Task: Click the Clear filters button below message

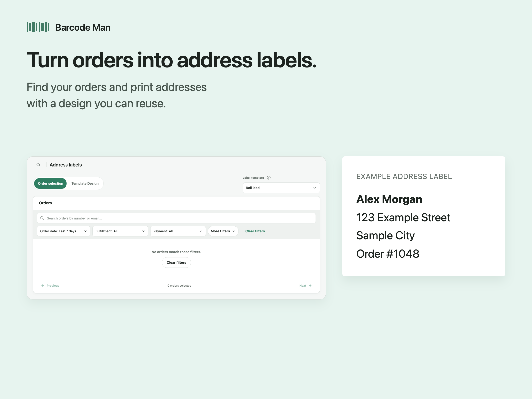Action: tap(176, 263)
